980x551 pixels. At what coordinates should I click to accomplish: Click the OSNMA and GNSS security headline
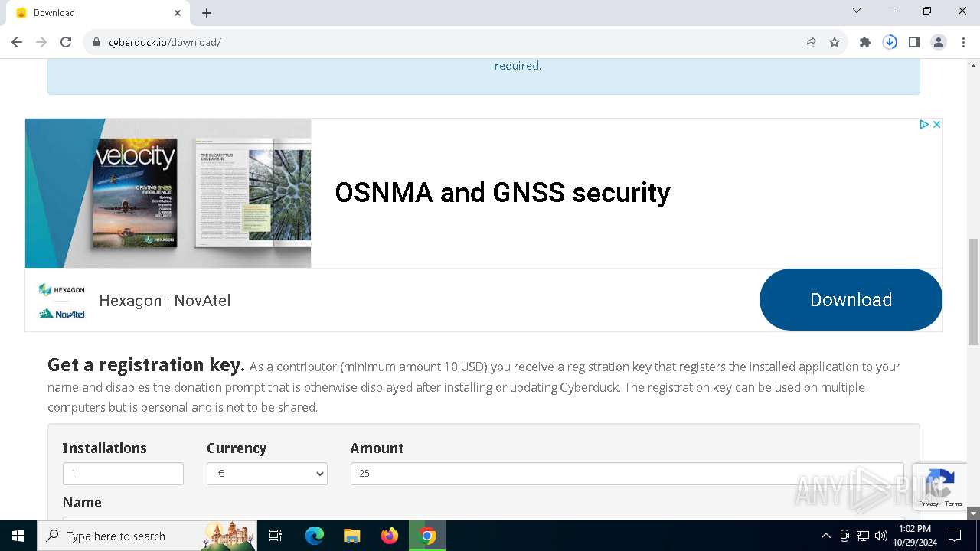[502, 193]
